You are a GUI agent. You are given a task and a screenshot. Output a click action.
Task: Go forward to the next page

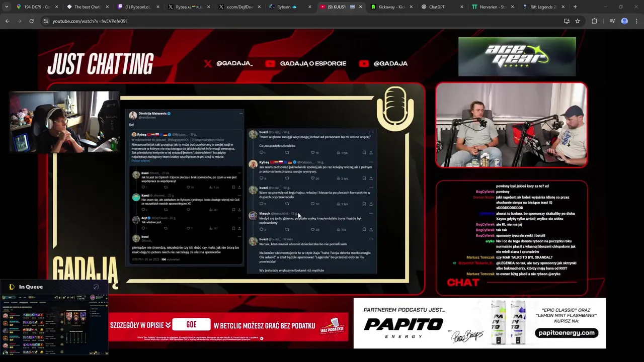click(19, 21)
